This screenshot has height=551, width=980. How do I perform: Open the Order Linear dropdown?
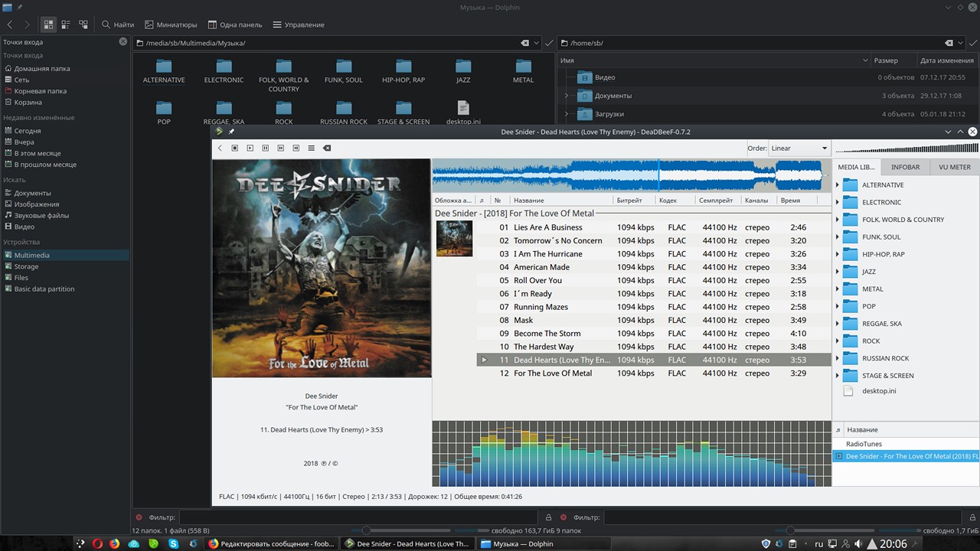pos(799,148)
